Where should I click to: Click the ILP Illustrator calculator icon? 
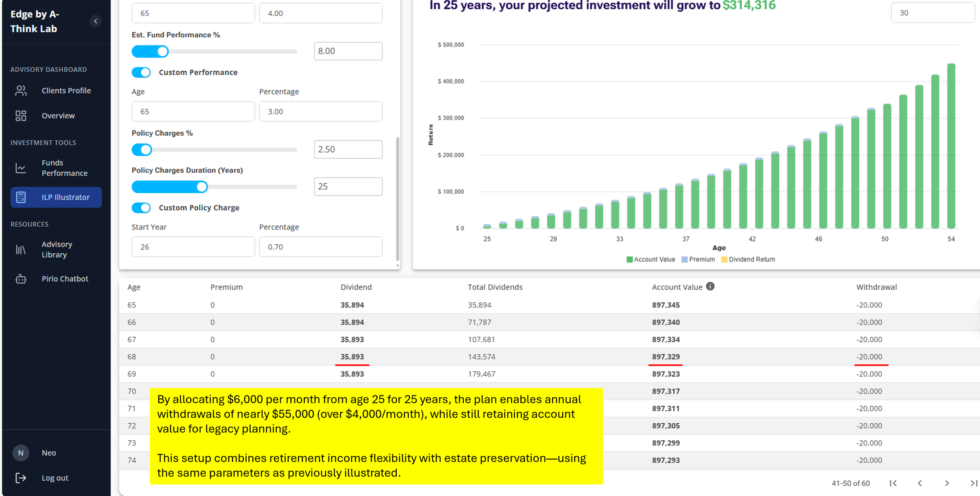(21, 197)
